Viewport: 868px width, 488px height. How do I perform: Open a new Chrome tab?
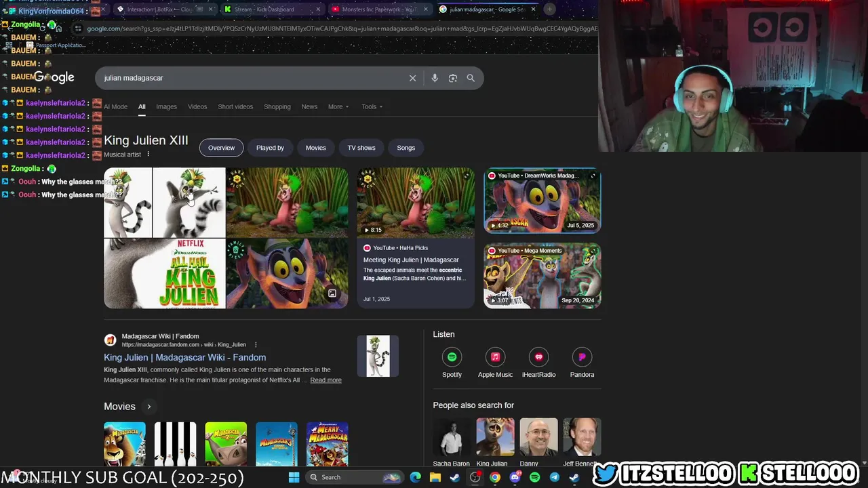point(550,9)
